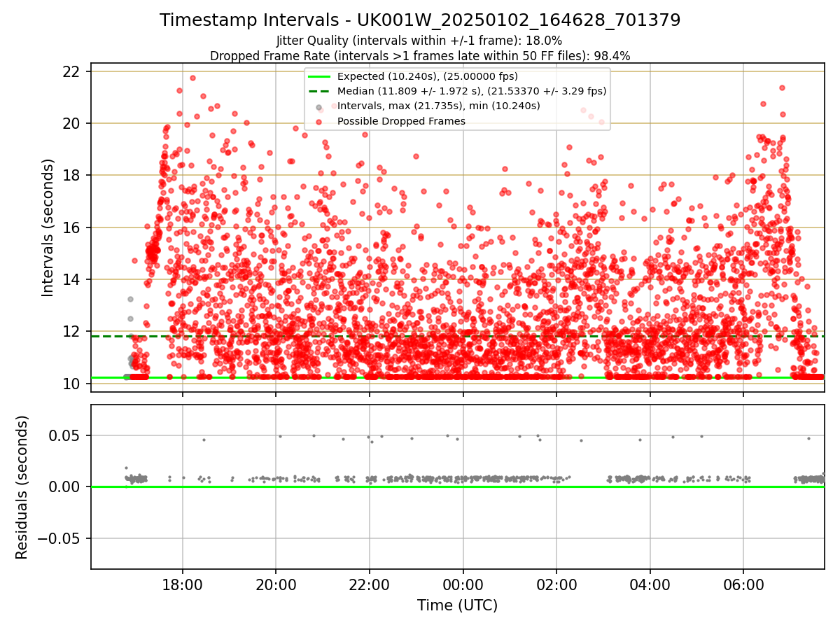Image resolution: width=840 pixels, height=630 pixels.
Task: Click the legend entry 'Intervals, max (21.735s), min (10.240s)'
Action: tap(439, 106)
